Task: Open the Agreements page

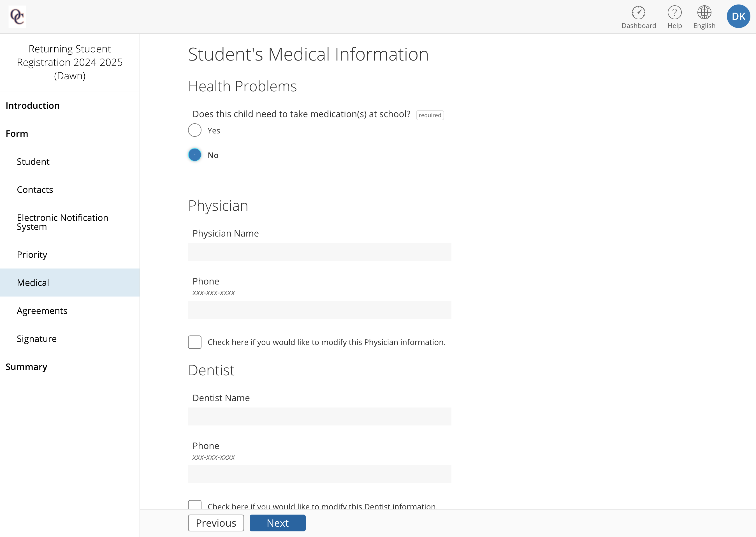Action: 70,311
